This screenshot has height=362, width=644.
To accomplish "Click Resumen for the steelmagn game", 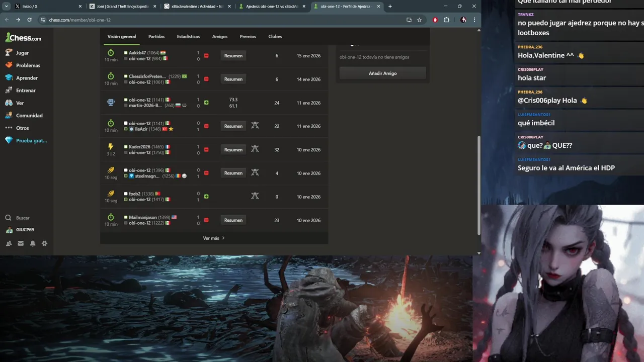I will point(233,173).
